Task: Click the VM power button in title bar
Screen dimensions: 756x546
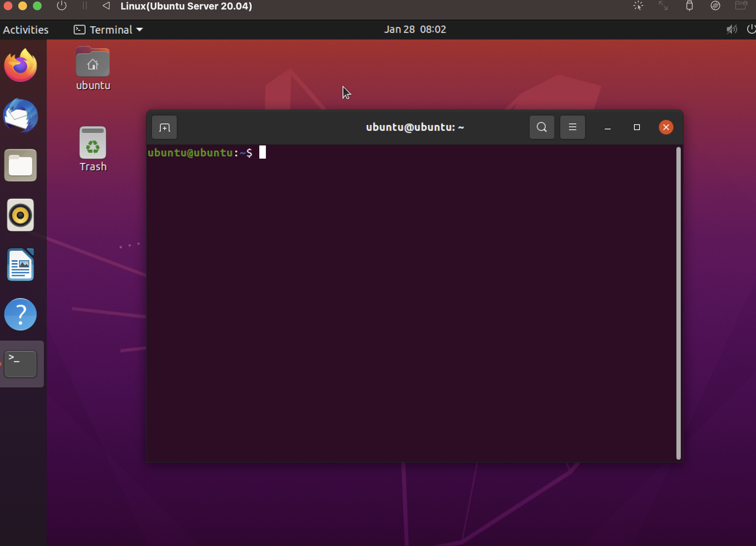Action: tap(62, 6)
